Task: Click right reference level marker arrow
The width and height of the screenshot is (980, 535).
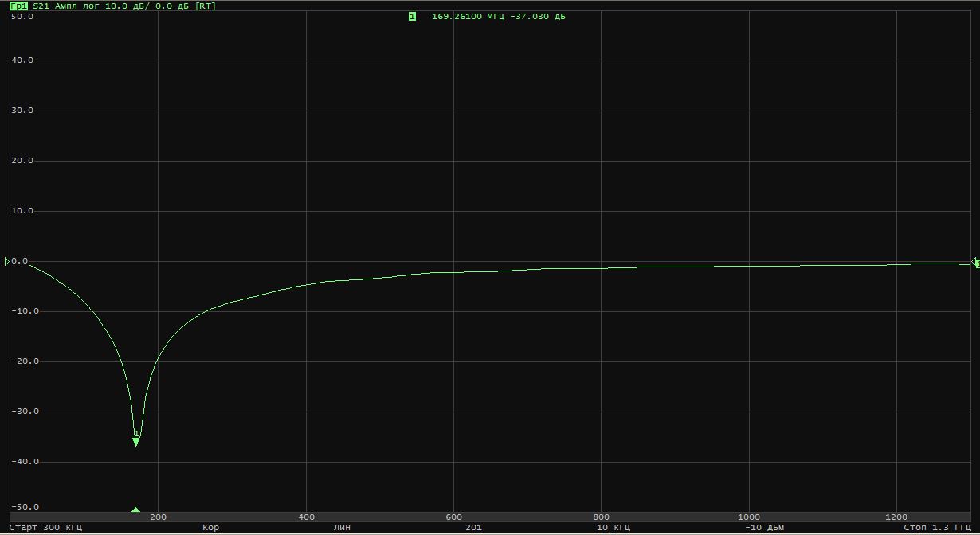Action: 976,263
